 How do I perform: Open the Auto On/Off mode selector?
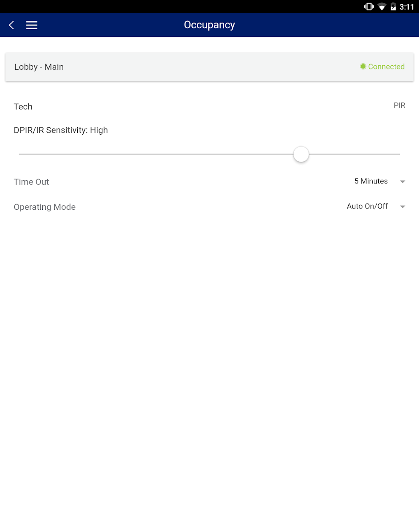[x=367, y=206]
